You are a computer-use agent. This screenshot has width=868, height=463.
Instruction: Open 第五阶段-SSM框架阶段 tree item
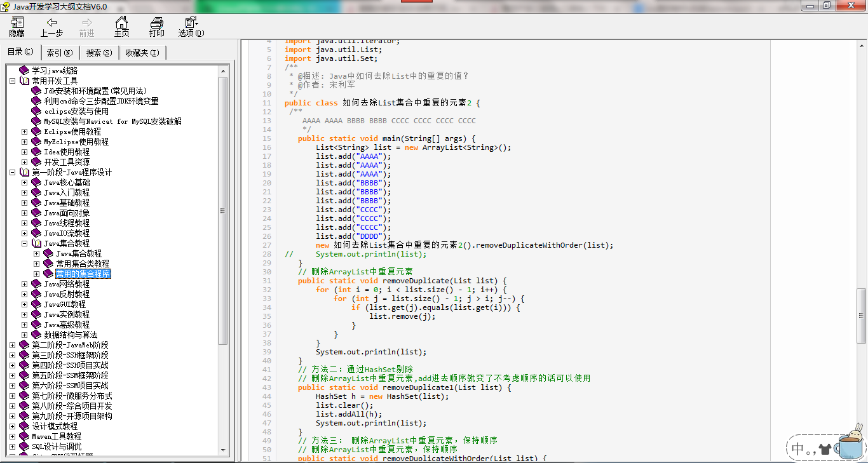(70, 375)
